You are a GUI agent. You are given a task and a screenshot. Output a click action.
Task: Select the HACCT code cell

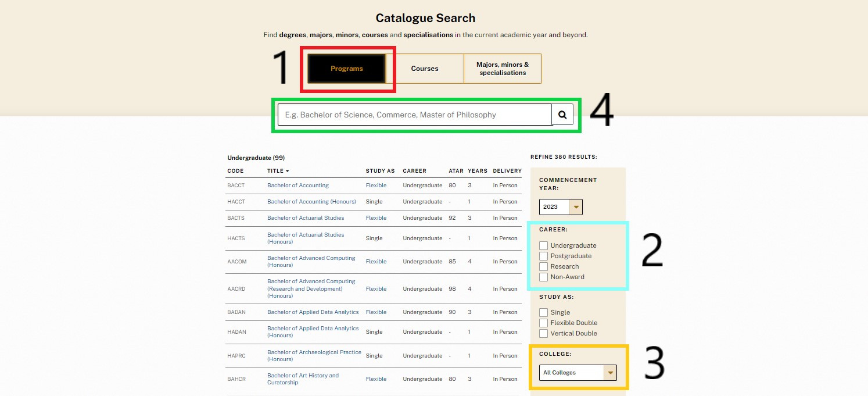(236, 202)
